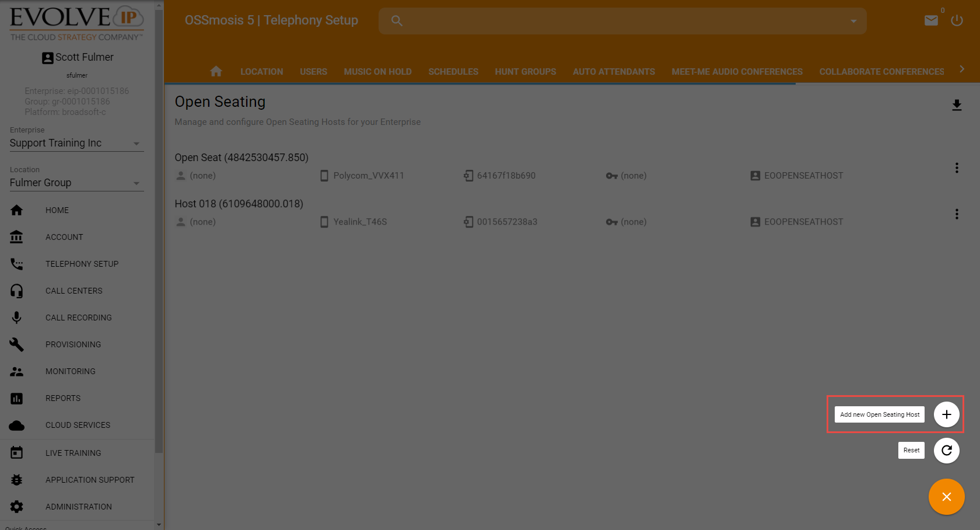Open options menu for Host 018 row
The width and height of the screenshot is (980, 530).
(x=957, y=214)
